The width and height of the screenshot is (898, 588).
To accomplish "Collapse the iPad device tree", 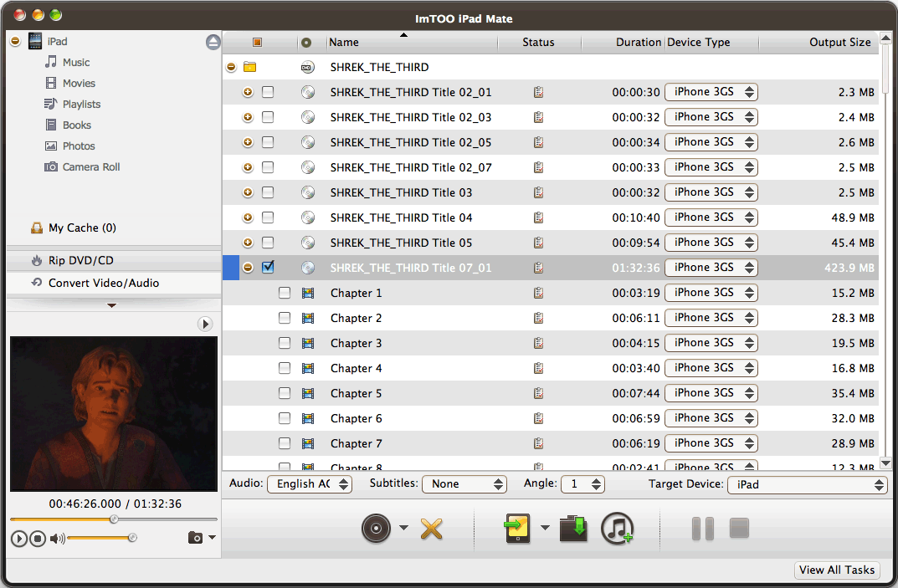I will pyautogui.click(x=15, y=41).
